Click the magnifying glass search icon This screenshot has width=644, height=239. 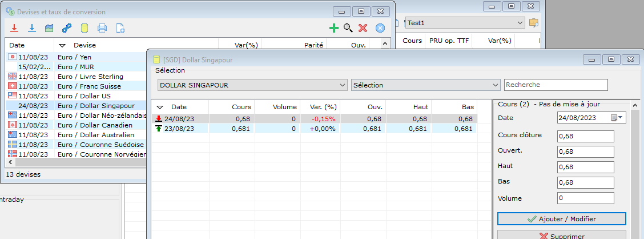pos(348,28)
